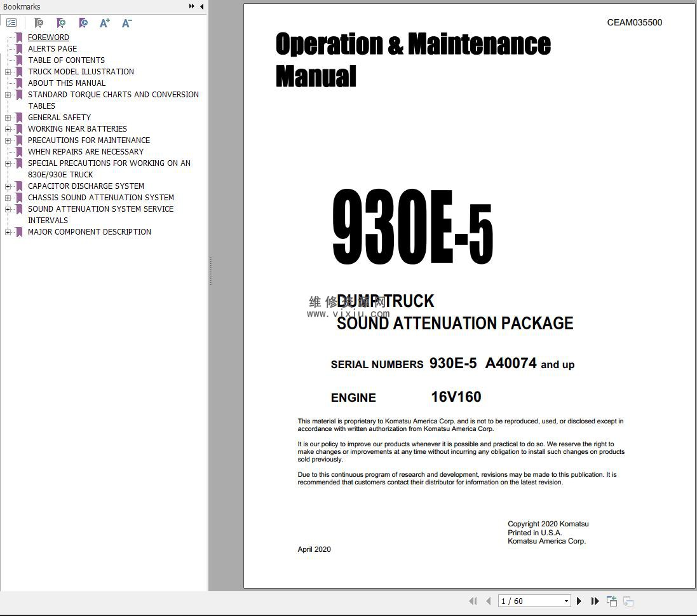Viewport: 697px width, 616px height.
Task: Click the Operation & Maintenance title
Action: coord(413,44)
